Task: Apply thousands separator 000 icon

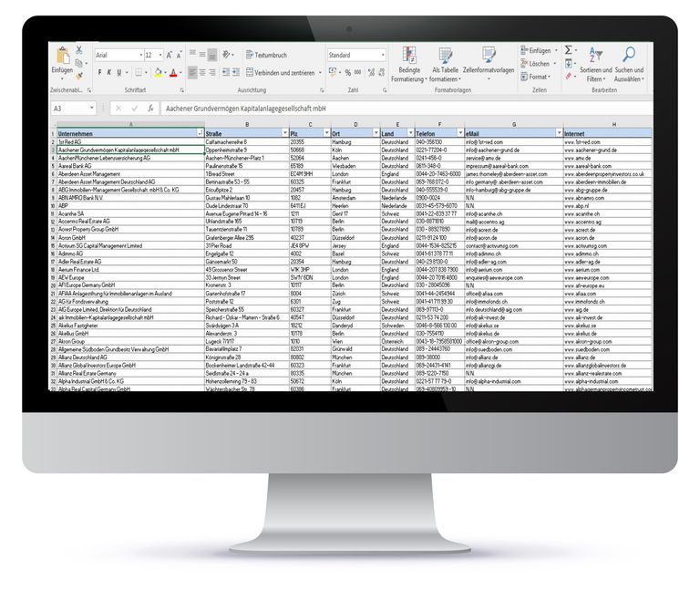Action: pyautogui.click(x=358, y=72)
